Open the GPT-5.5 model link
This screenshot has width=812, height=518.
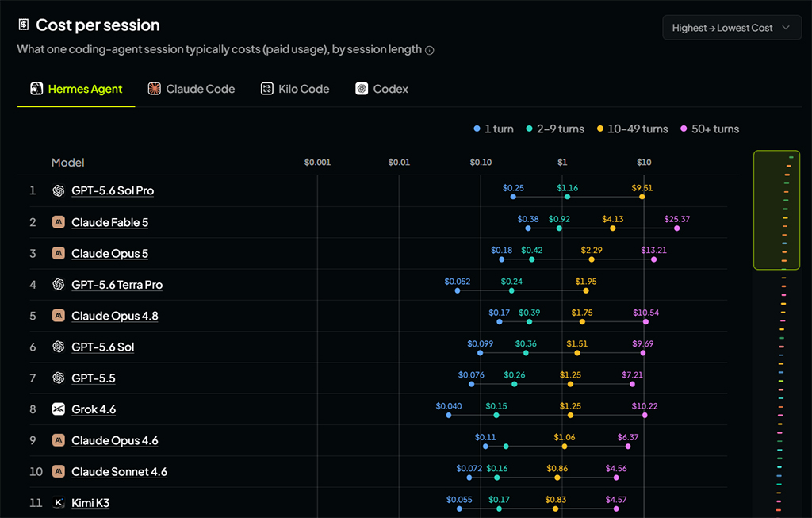pos(94,378)
